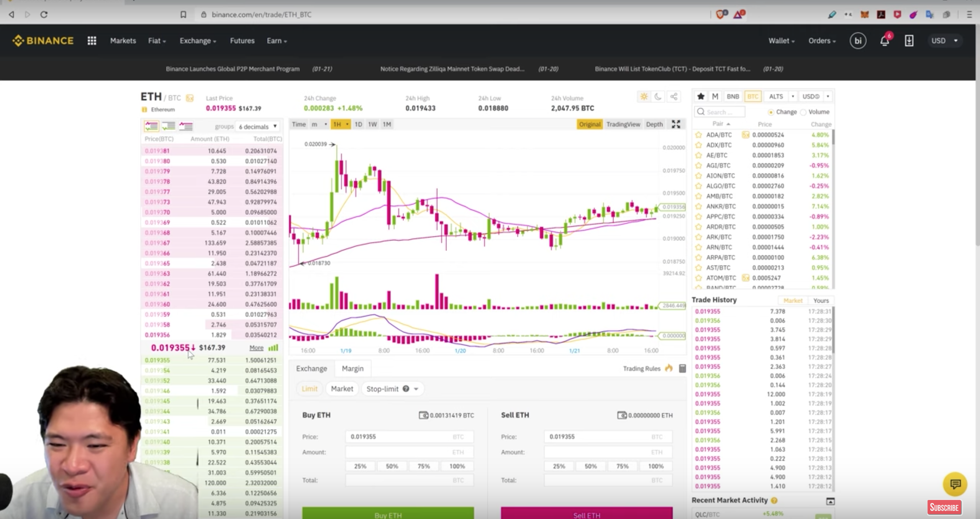Select the favorites star tab
Image resolution: width=980 pixels, height=519 pixels.
click(701, 96)
